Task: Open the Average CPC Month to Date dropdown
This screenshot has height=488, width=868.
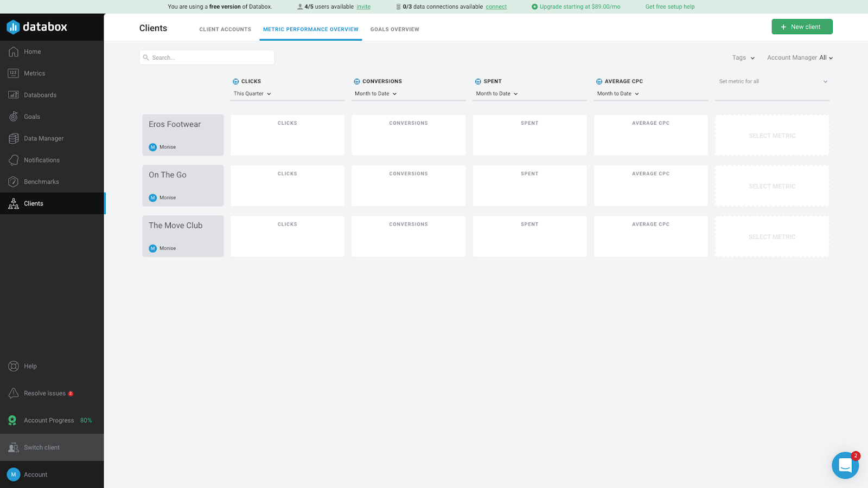Action: coord(618,94)
